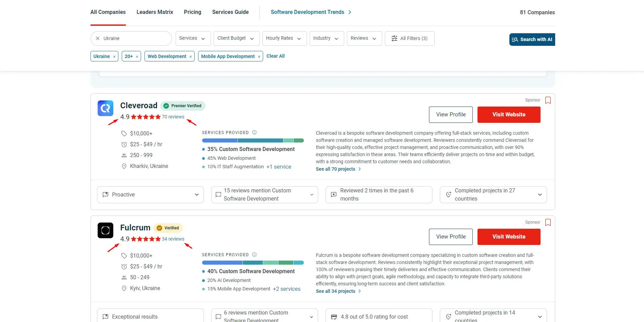Image resolution: width=644 pixels, height=322 pixels.
Task: Expand Completed projects in 27 countries
Action: (x=493, y=195)
